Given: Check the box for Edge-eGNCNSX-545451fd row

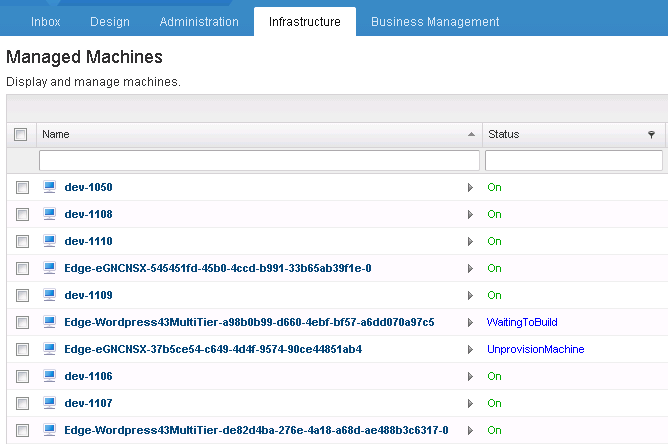Looking at the screenshot, I should click(x=22, y=268).
